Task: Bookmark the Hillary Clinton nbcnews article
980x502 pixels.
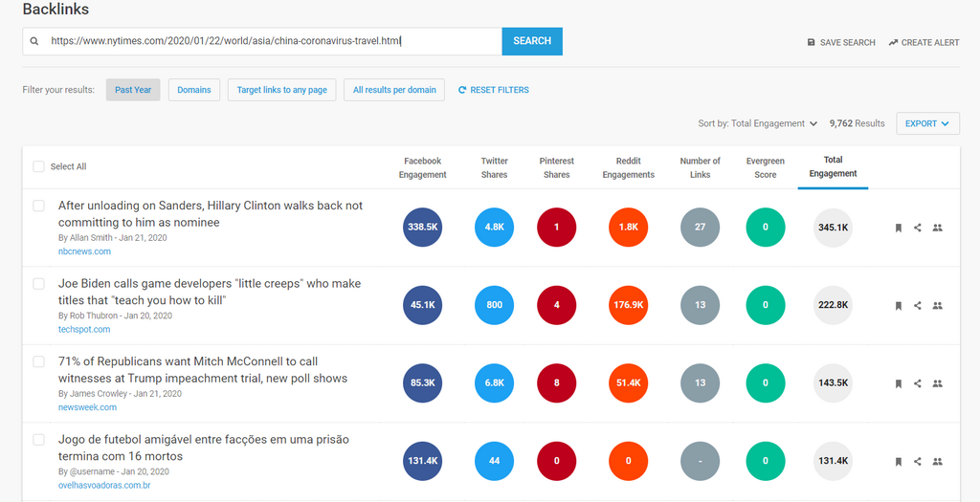Action: click(898, 228)
